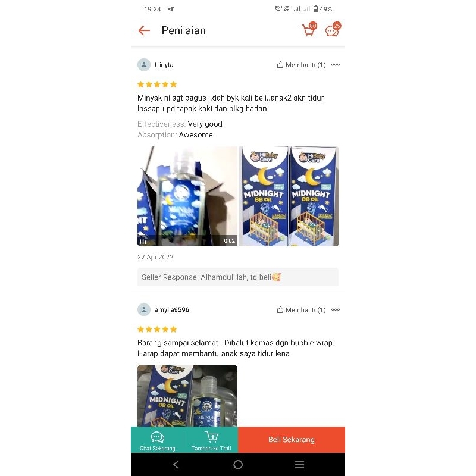Open more options for amylia9596's review
This screenshot has width=476, height=476.
pos(336,309)
